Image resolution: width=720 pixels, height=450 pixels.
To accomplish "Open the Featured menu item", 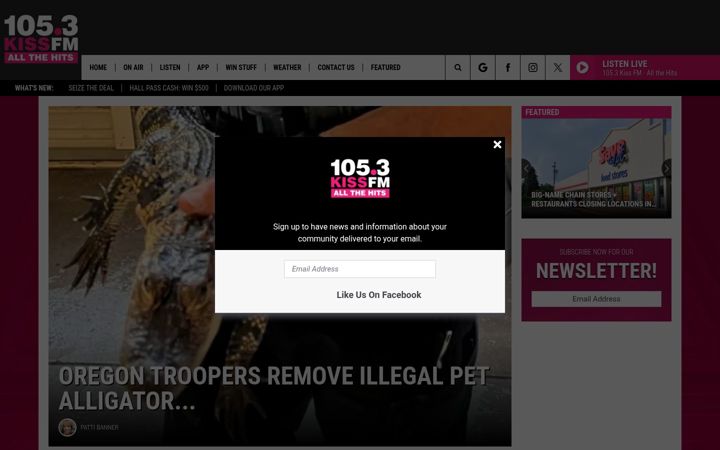I will (385, 68).
